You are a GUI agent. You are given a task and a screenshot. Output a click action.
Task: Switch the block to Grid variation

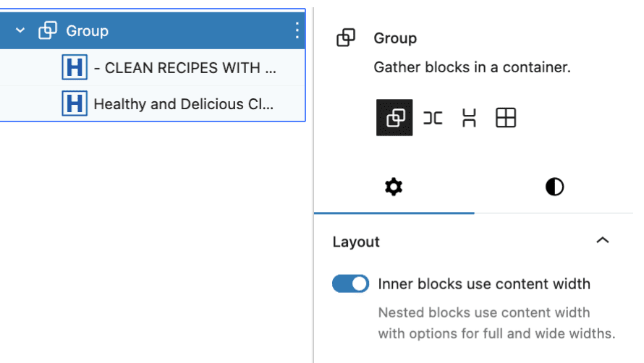[506, 118]
